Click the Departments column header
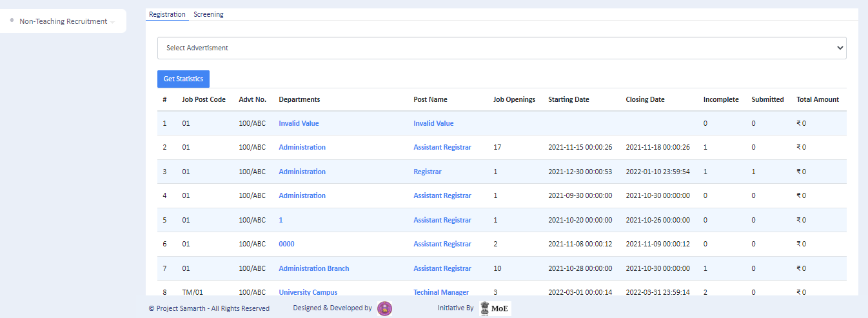Viewport: 868px width, 318px height. (299, 99)
